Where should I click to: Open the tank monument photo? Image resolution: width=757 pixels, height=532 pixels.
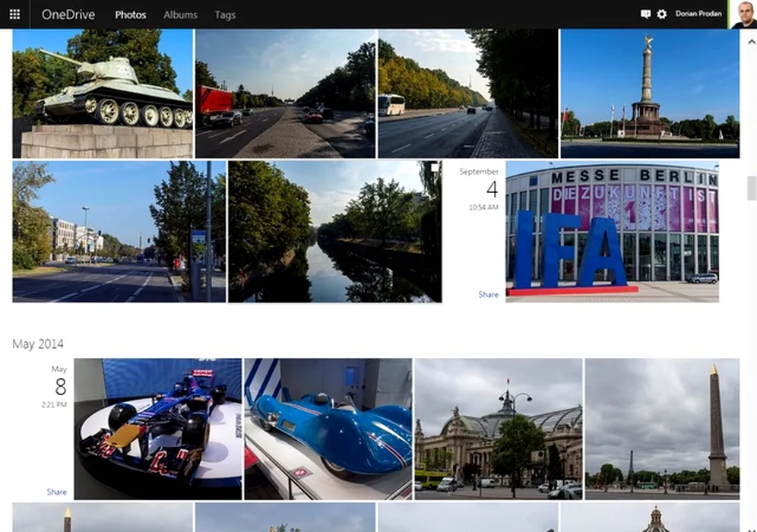tap(103, 93)
